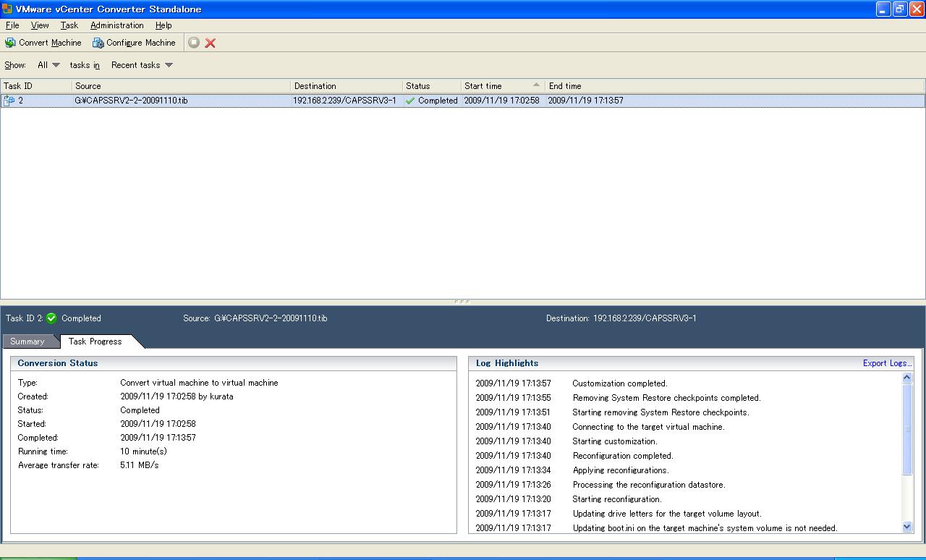Click the 'Convert virtual machine to virtual machine' type value
This screenshot has width=926, height=560.
199,383
